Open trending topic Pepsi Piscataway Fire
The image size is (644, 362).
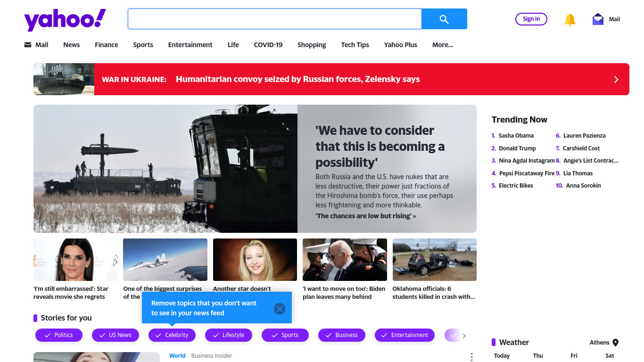coord(527,173)
